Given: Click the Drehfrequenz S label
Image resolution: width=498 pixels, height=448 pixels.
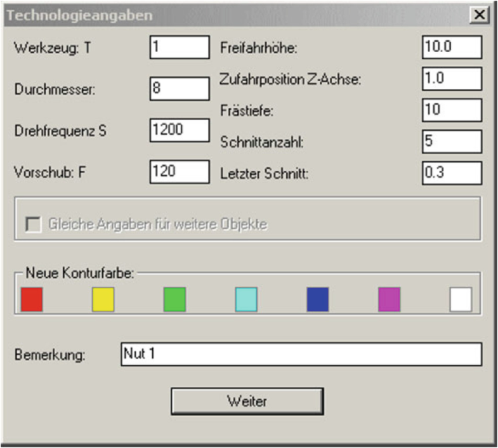Looking at the screenshot, I should coord(60,131).
